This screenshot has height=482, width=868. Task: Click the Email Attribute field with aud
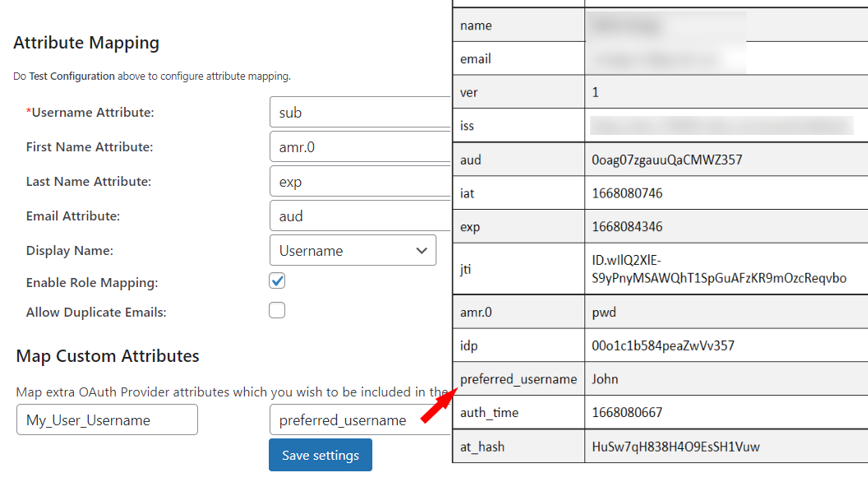pos(360,216)
